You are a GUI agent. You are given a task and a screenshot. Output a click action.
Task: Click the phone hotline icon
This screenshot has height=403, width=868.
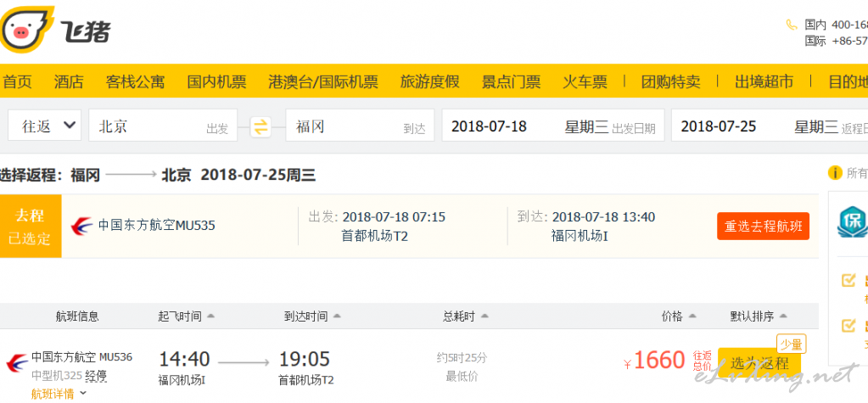tap(791, 25)
